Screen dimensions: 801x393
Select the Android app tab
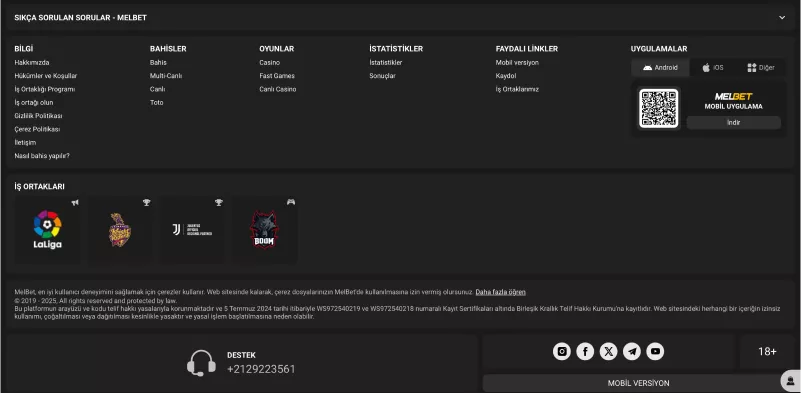tap(660, 67)
